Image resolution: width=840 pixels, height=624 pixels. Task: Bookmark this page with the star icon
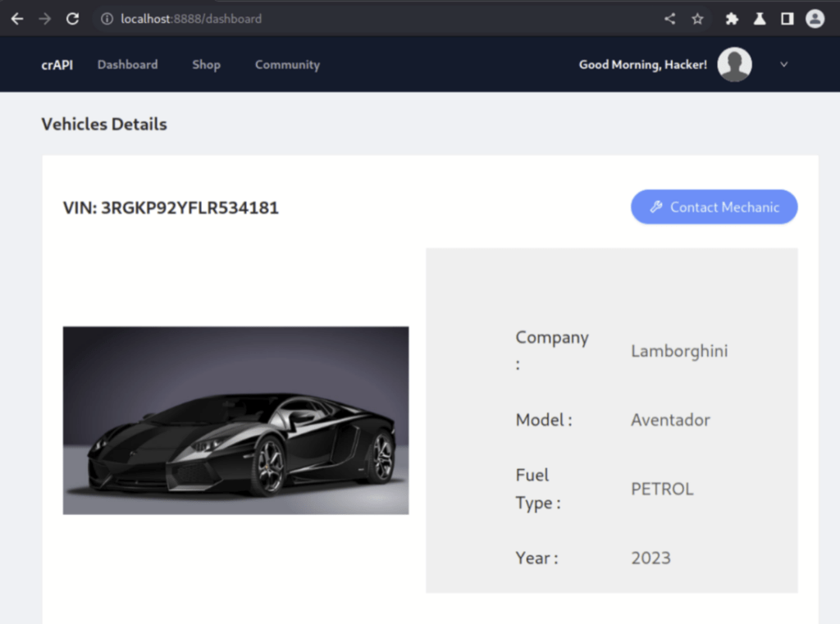697,19
